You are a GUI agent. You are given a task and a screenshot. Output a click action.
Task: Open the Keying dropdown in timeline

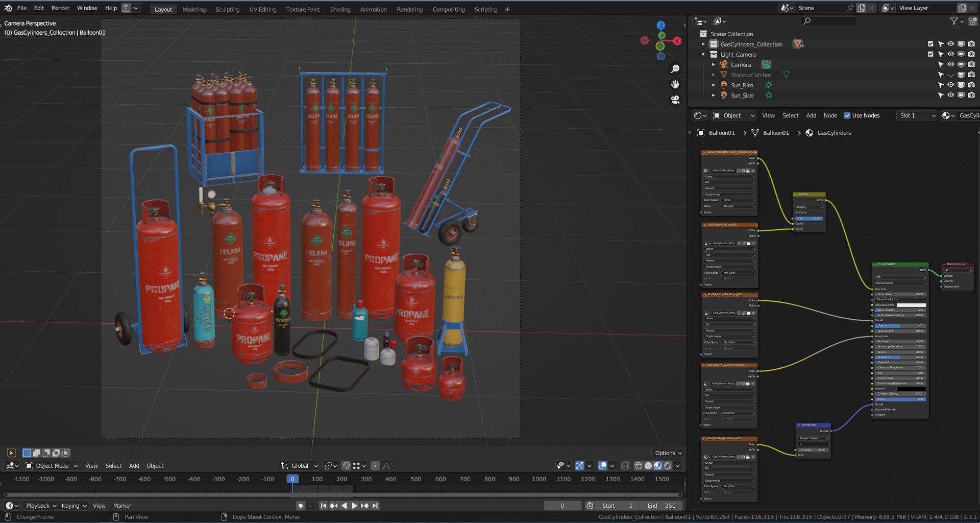click(73, 506)
